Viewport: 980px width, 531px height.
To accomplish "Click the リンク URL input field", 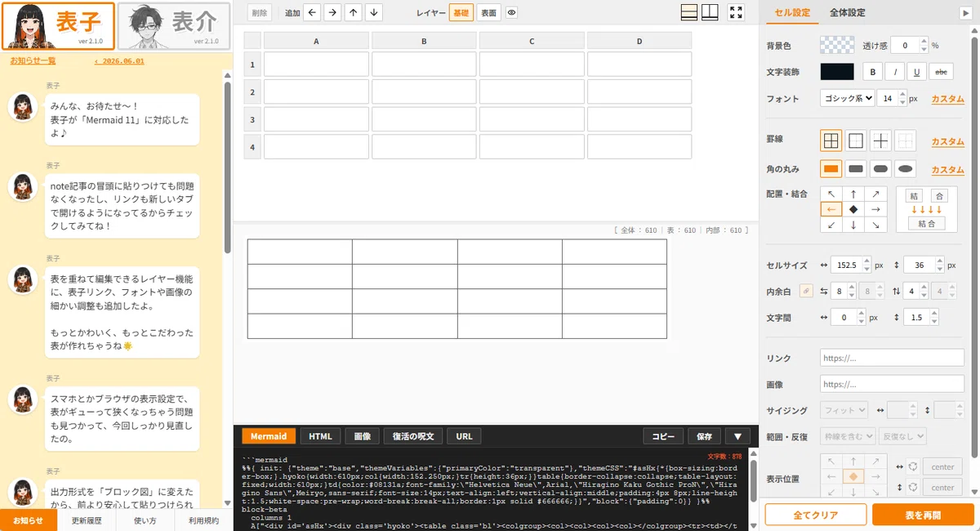I will pos(892,358).
